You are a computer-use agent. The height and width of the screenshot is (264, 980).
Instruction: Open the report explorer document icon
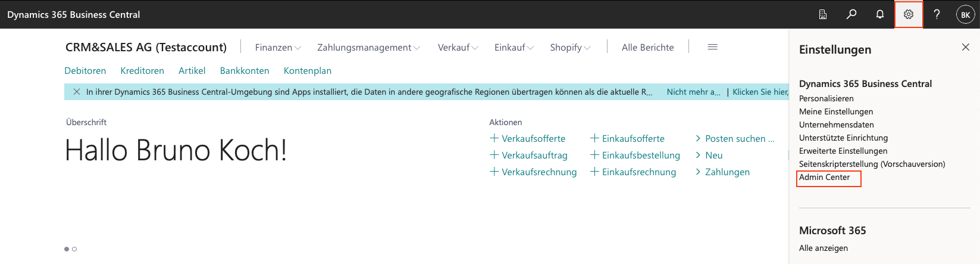pos(823,14)
